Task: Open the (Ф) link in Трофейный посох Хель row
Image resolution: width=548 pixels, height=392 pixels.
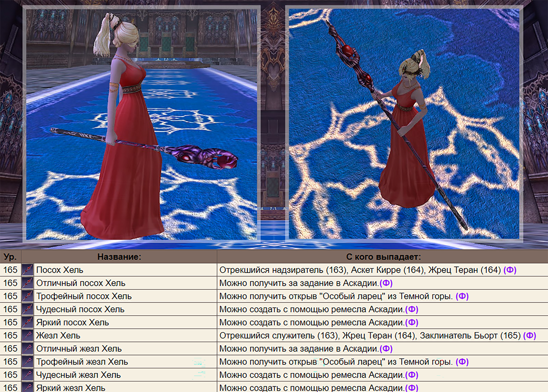Action: point(462,296)
